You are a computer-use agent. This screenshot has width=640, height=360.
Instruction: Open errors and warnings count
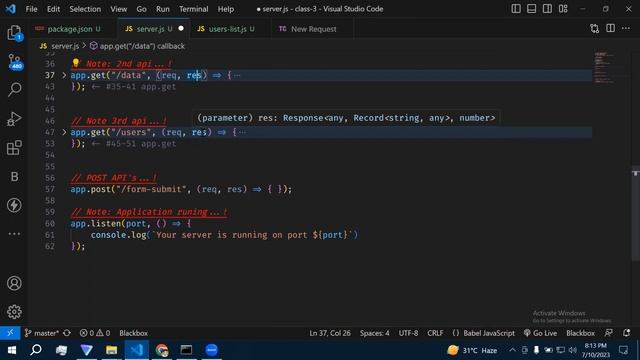pyautogui.click(x=95, y=333)
